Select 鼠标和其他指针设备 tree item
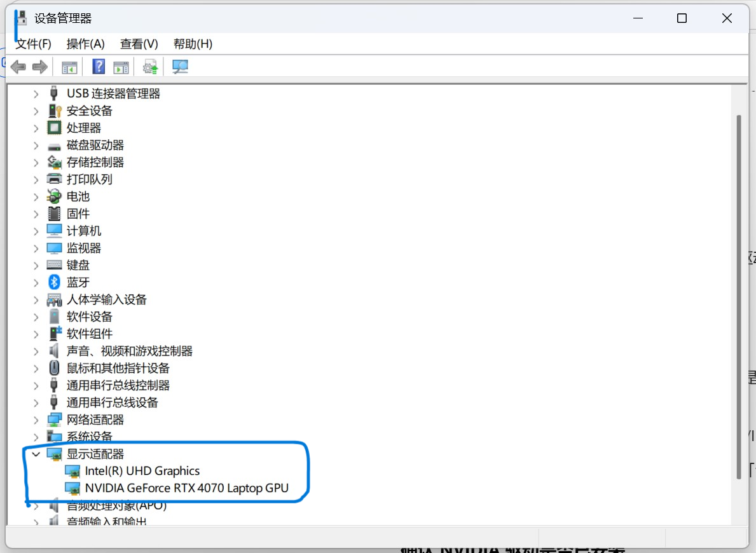Screen dimensions: 756x553 (x=118, y=368)
